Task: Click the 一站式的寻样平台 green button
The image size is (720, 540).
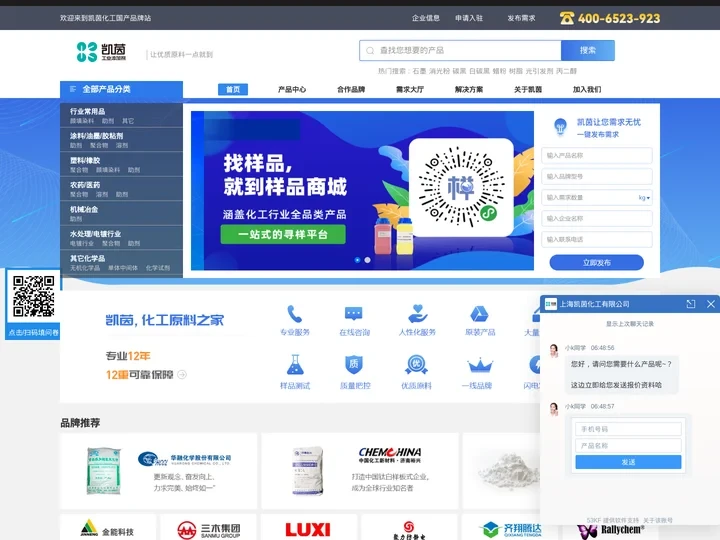Action: point(283,235)
